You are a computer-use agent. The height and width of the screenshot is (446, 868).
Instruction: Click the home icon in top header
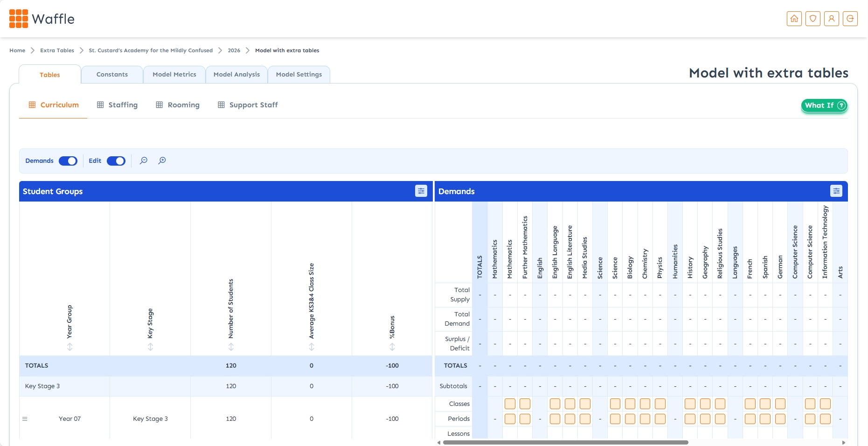pyautogui.click(x=794, y=19)
